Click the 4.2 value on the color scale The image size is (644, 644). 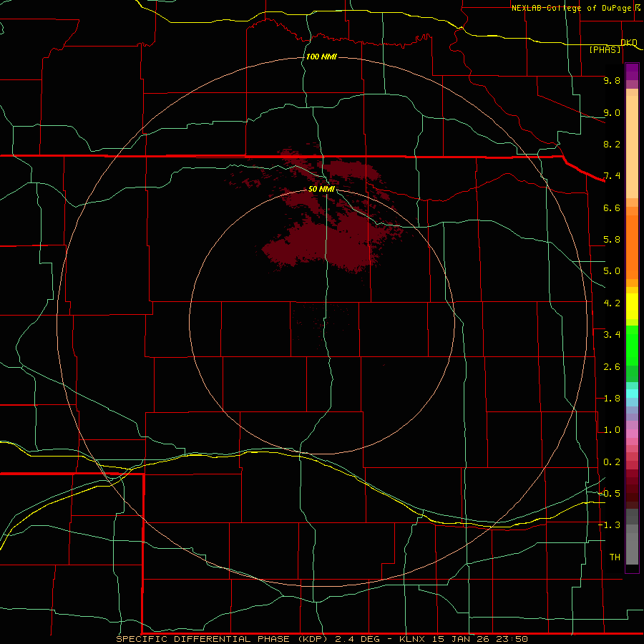pyautogui.click(x=612, y=303)
